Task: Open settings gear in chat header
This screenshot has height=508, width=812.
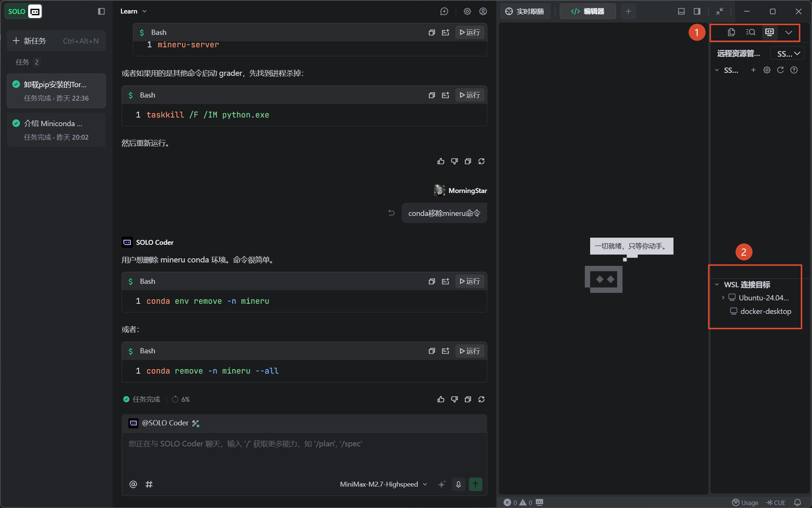Action: click(467, 11)
